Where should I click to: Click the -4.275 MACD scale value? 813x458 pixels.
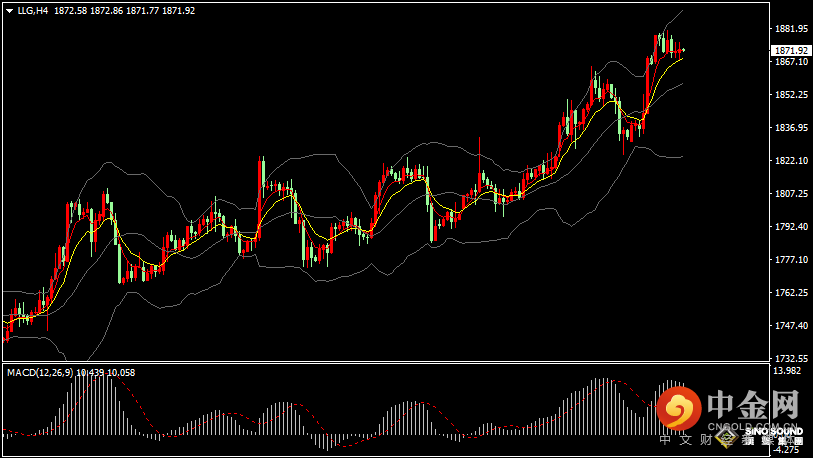pyautogui.click(x=787, y=449)
